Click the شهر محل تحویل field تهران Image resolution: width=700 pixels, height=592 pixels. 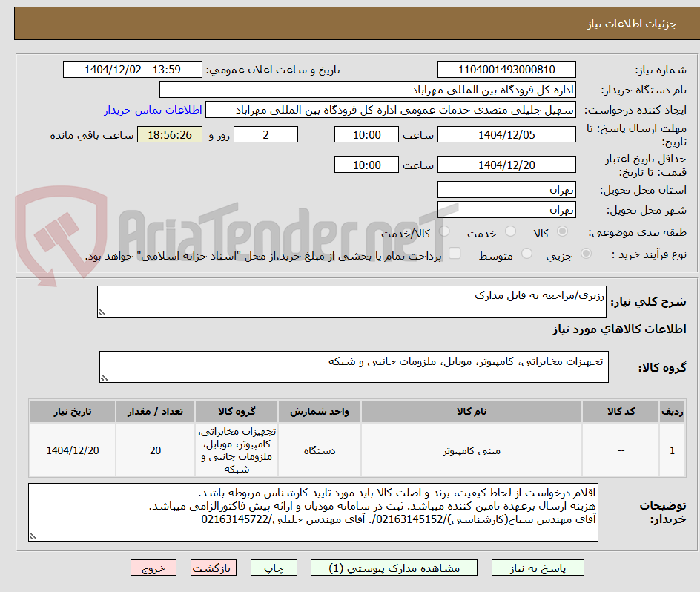[x=506, y=210]
